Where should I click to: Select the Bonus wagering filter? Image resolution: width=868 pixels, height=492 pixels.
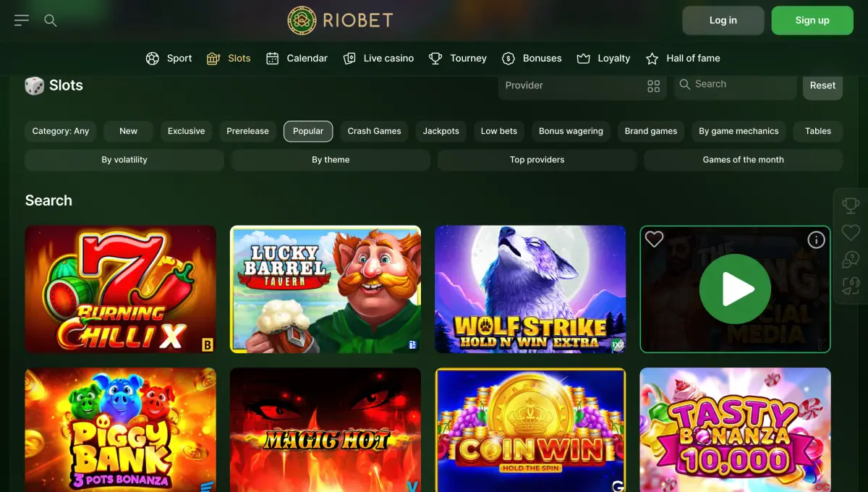571,131
